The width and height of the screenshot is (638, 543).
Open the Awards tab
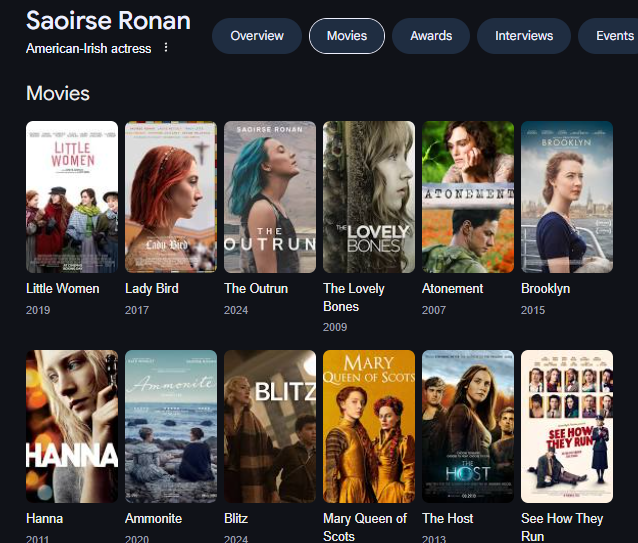click(431, 36)
